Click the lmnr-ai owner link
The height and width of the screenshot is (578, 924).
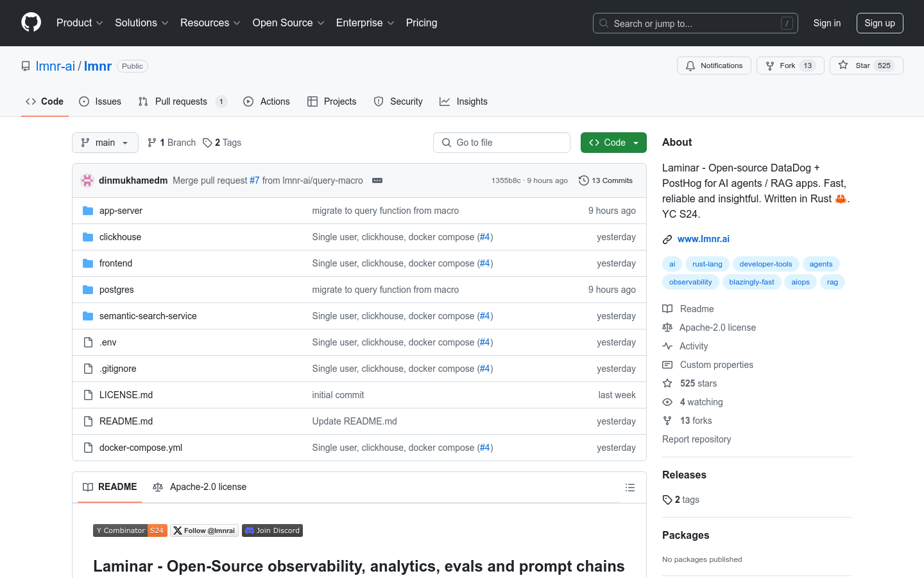pos(55,66)
